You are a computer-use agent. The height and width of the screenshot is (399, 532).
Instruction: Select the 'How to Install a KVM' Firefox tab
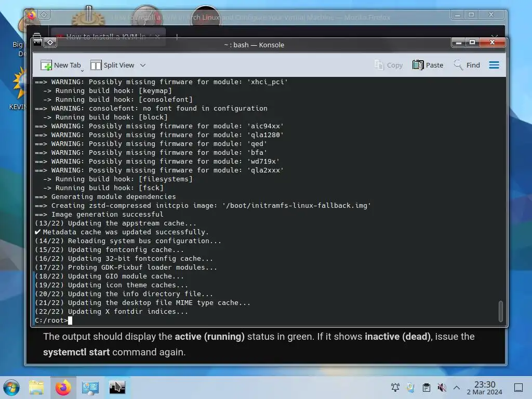105,36
